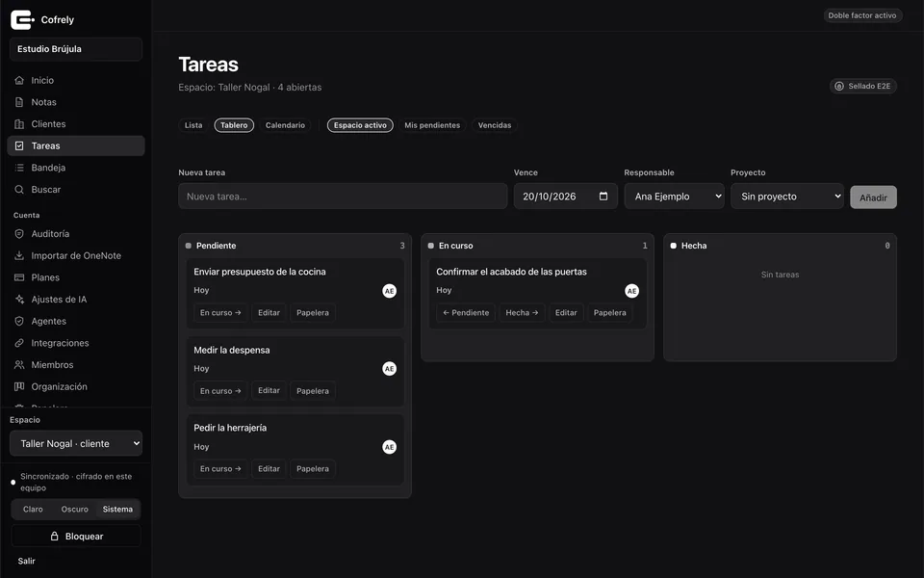Open Clientes in the sidebar
The image size is (924, 578).
(76, 124)
